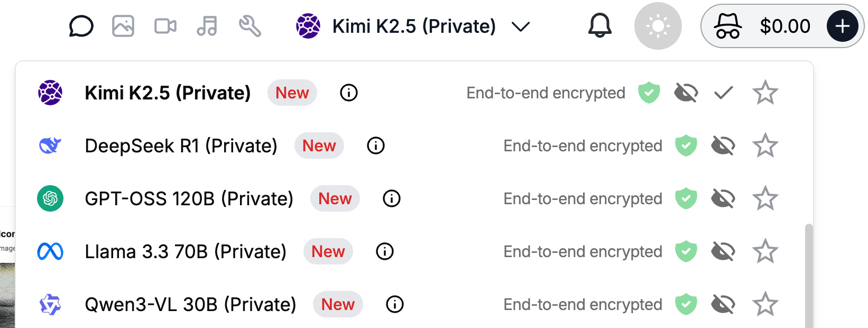This screenshot has height=328, width=868.
Task: Click the $0.00 balance button
Action: (786, 25)
